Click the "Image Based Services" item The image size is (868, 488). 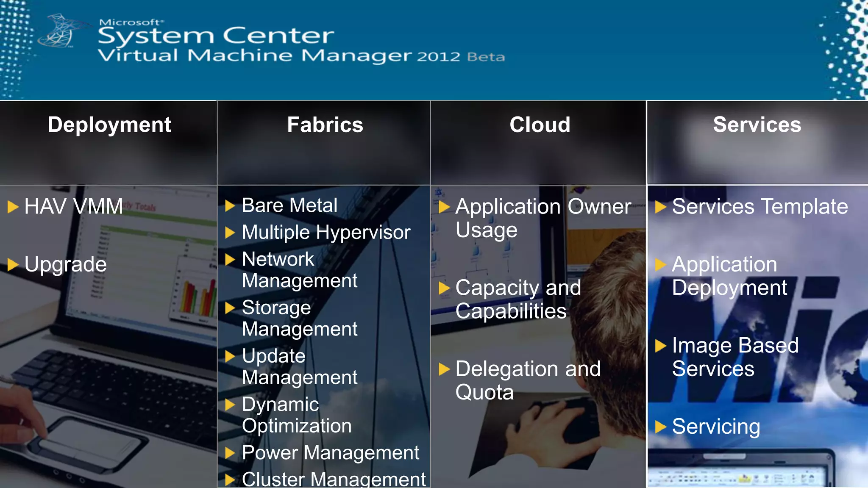tap(735, 357)
